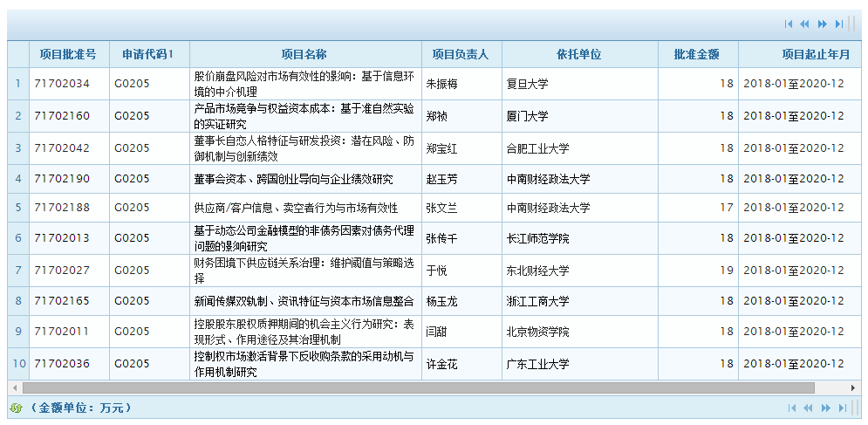Click next page arrow in bottom pager
Image resolution: width=868 pixels, height=425 pixels.
[x=825, y=408]
